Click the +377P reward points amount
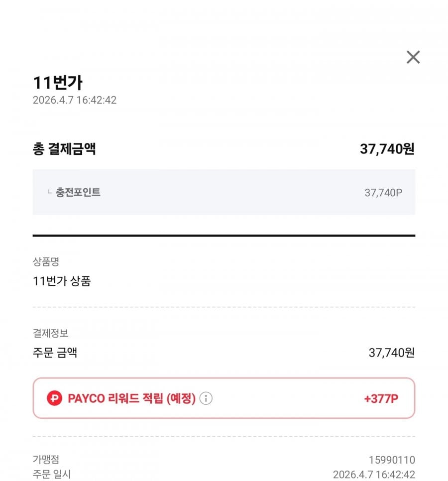The height and width of the screenshot is (481, 448). tap(381, 398)
